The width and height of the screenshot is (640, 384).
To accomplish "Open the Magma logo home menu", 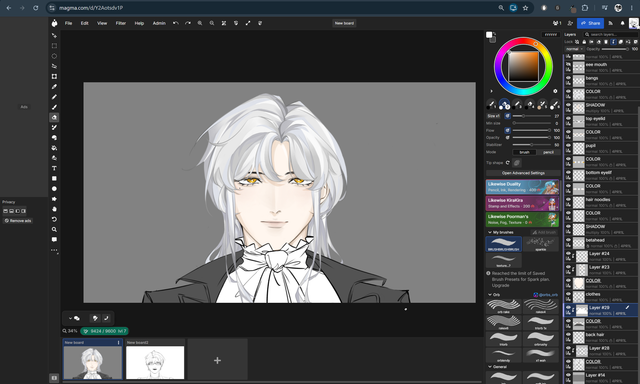I will [x=54, y=23].
